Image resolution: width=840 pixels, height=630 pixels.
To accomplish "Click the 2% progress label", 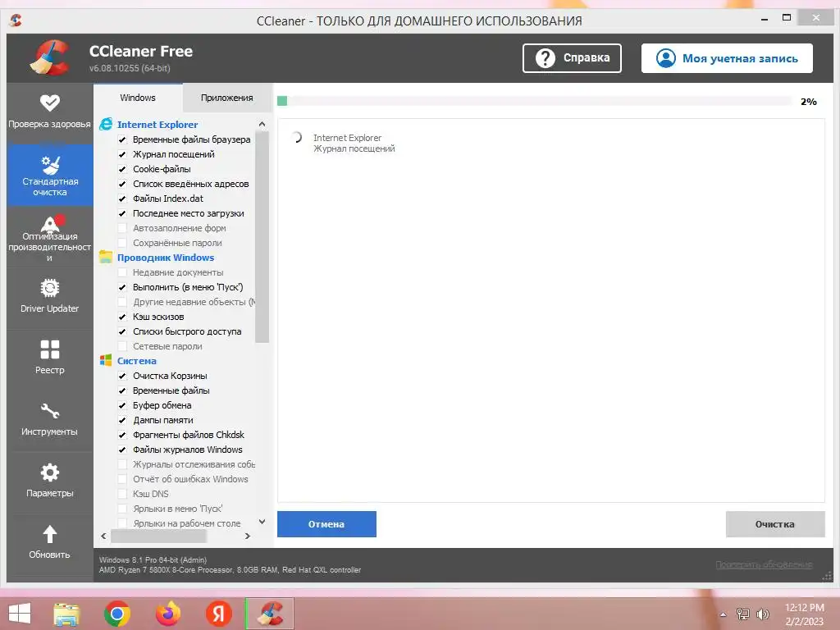I will [x=808, y=101].
